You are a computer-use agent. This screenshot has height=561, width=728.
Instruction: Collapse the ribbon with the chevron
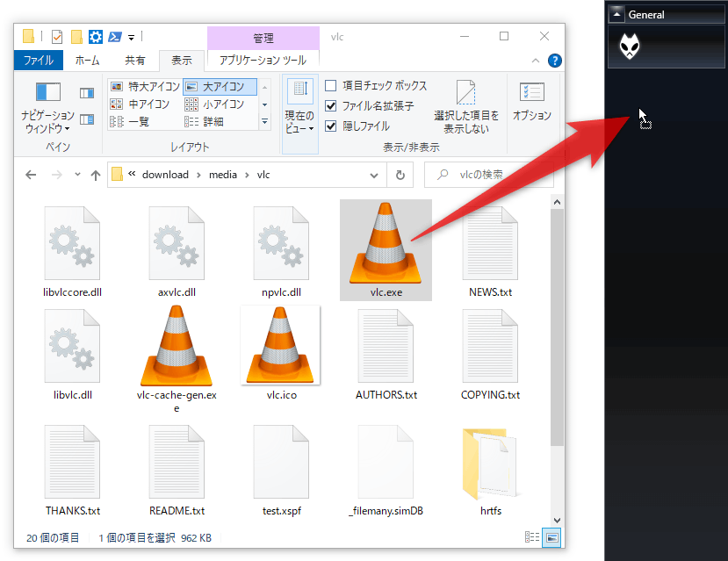tap(536, 61)
